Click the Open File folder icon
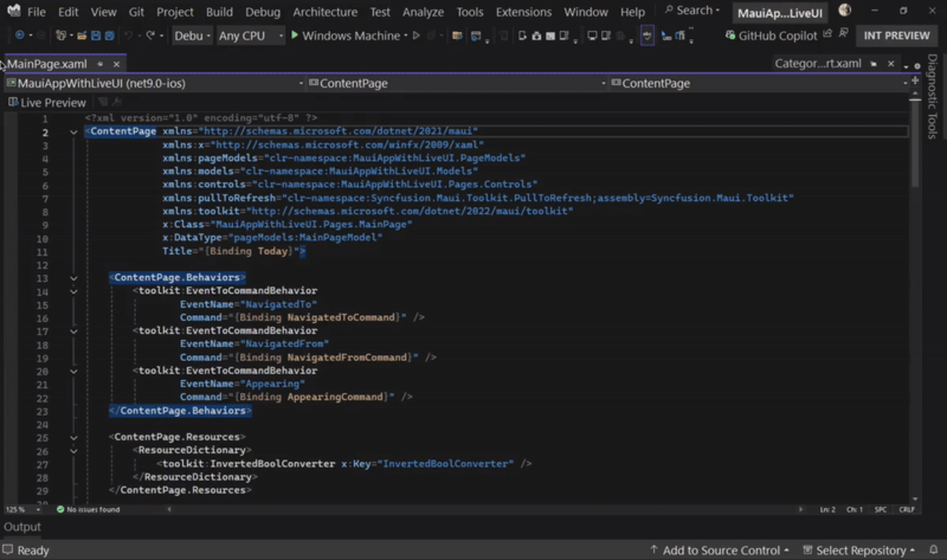The height and width of the screenshot is (560, 947). point(81,36)
